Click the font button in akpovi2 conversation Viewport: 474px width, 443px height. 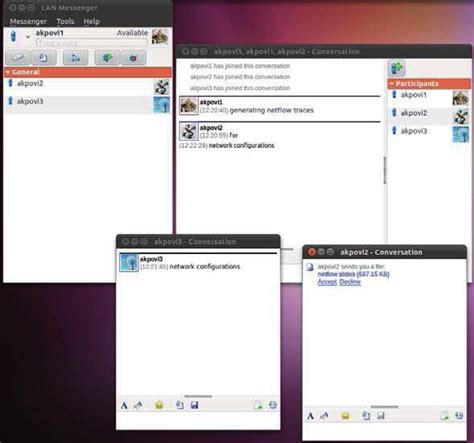coord(310,416)
